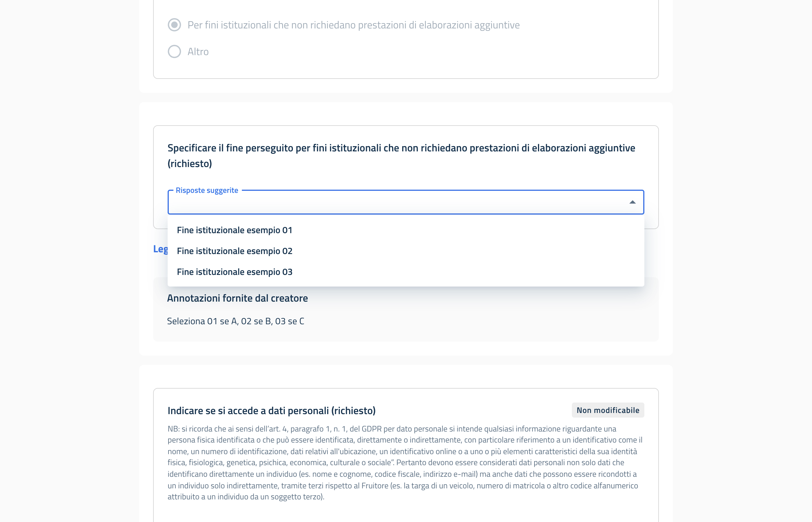Click the 'Seleziona 01 se A' annotation text

pos(235,321)
